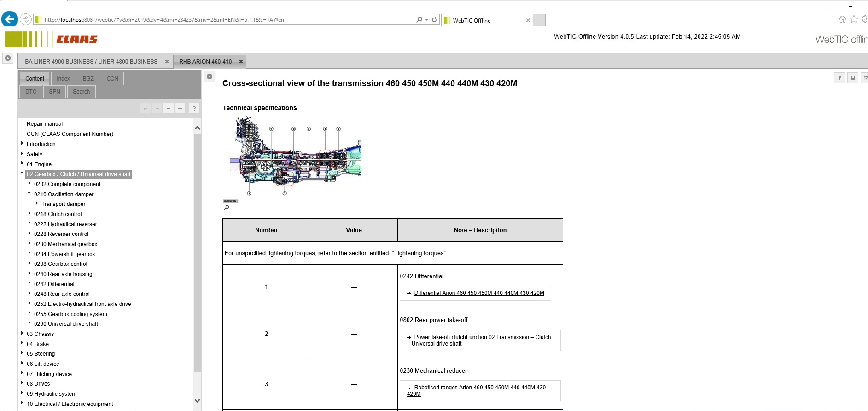Open the transmission cross-section diagram thumbnail
Screen dimensions: 868x411
(x=296, y=156)
